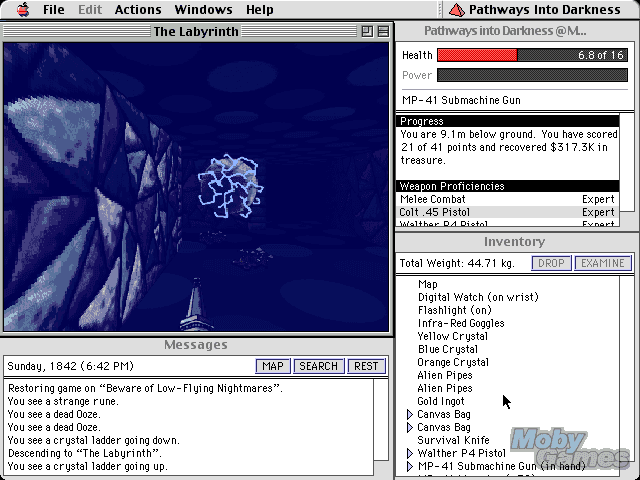The image size is (640, 480).
Task: Select Map in the inventory
Action: pyautogui.click(x=427, y=284)
